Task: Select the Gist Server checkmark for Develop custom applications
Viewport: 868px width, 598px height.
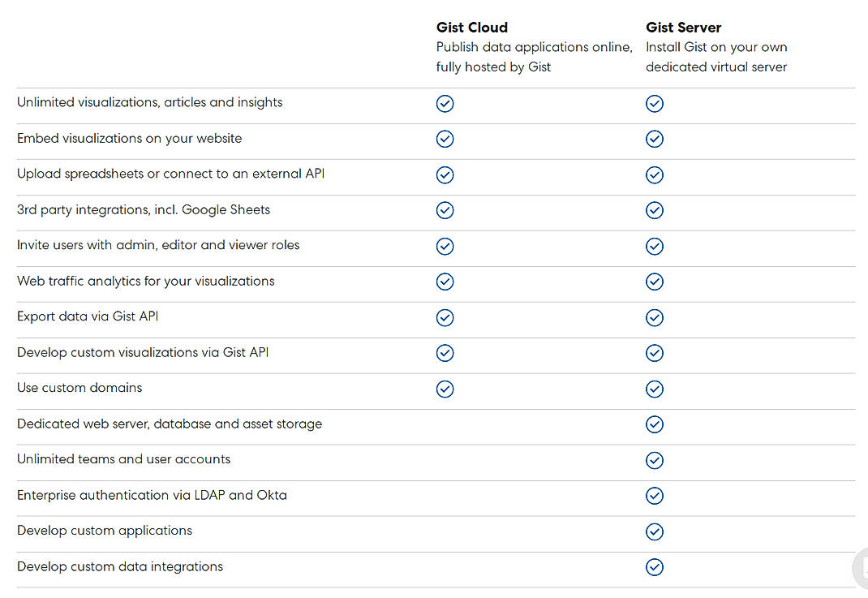Action: click(x=655, y=532)
